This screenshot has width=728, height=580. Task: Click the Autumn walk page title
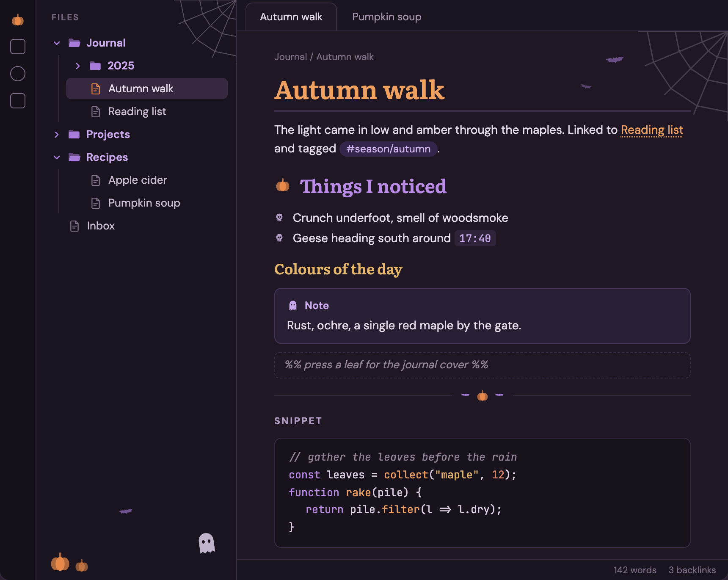click(359, 90)
